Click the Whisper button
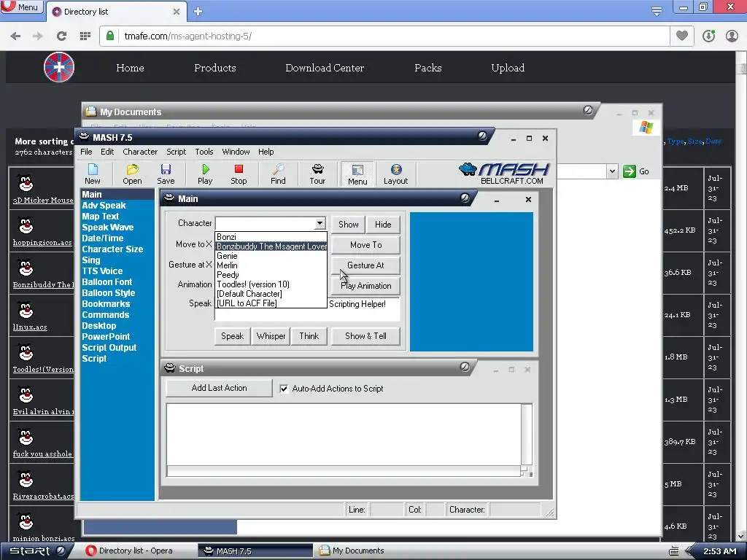747x560 pixels. click(x=271, y=336)
